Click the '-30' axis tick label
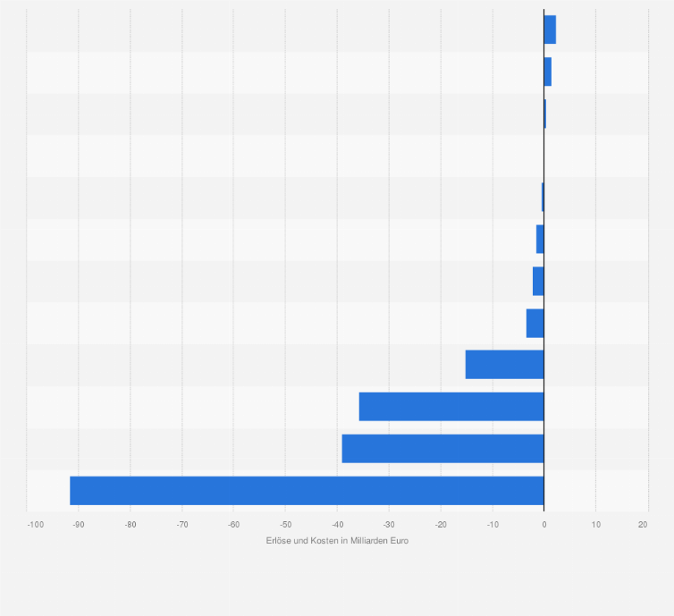 [389, 525]
